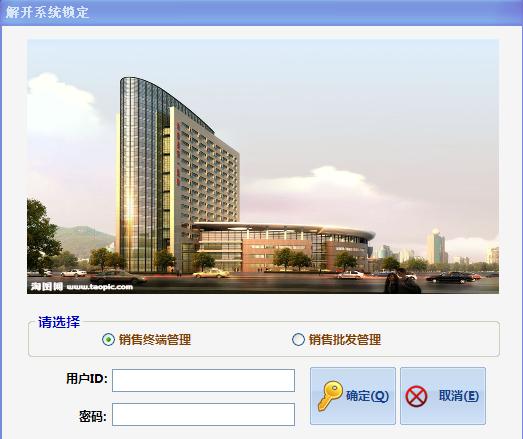The image size is (523, 439).
Task: Confirm login with the 确定(Q) button
Action: [x=353, y=396]
